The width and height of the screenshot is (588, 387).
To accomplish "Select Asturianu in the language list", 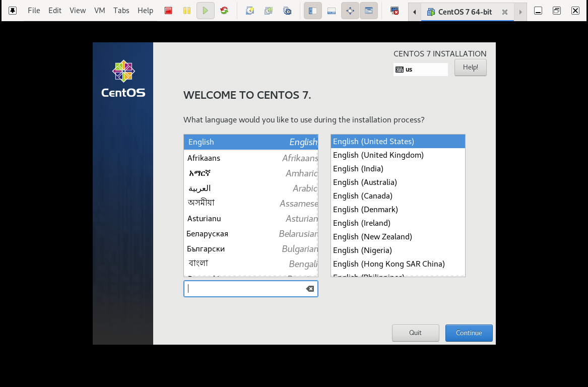I will [x=251, y=219].
